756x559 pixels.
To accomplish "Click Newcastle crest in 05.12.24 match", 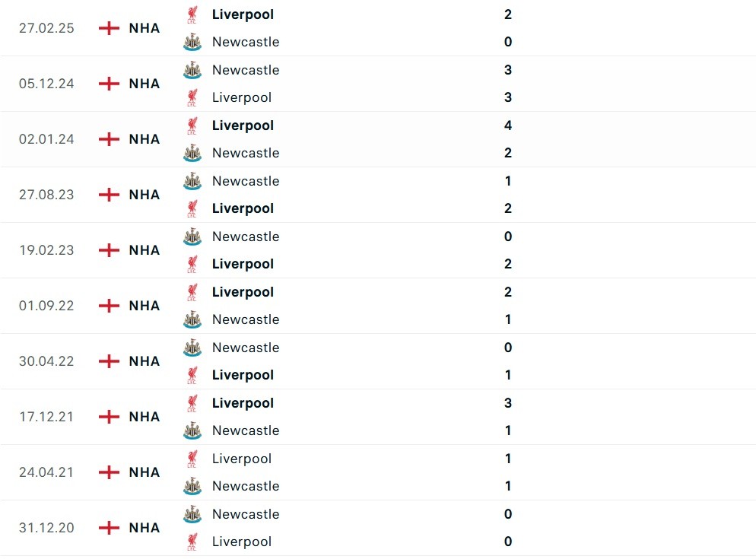I will (192, 70).
